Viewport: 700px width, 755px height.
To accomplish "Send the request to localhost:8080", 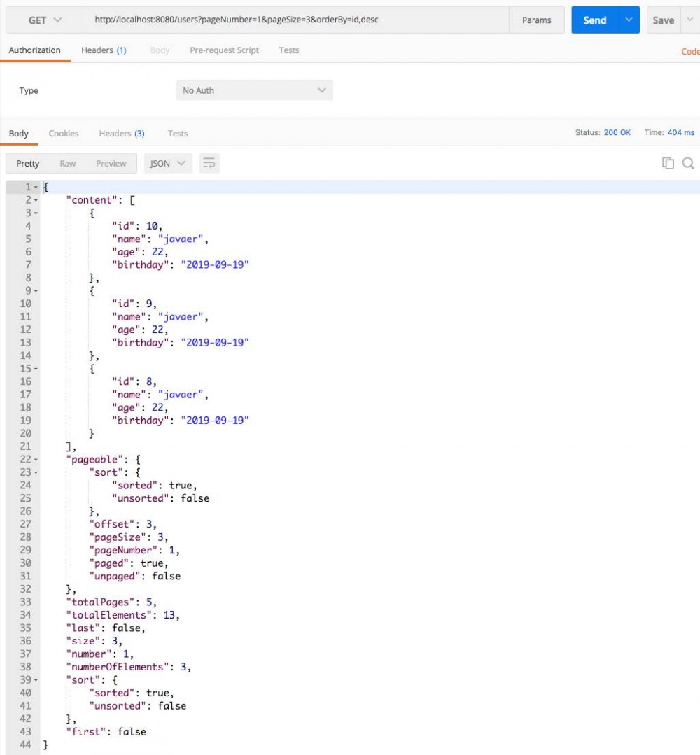I will (594, 20).
